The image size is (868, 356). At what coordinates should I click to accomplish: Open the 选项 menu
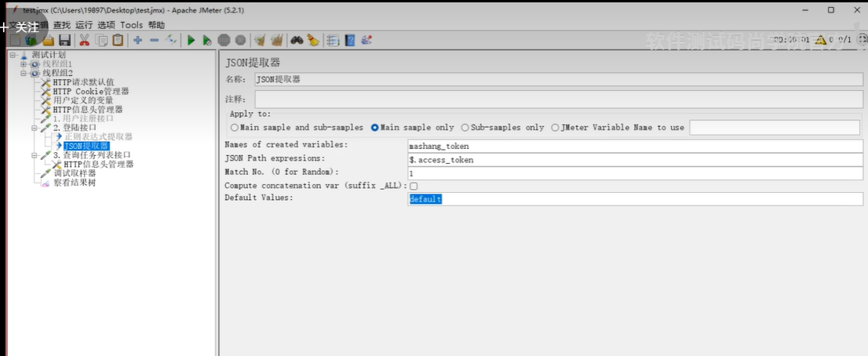(106, 25)
